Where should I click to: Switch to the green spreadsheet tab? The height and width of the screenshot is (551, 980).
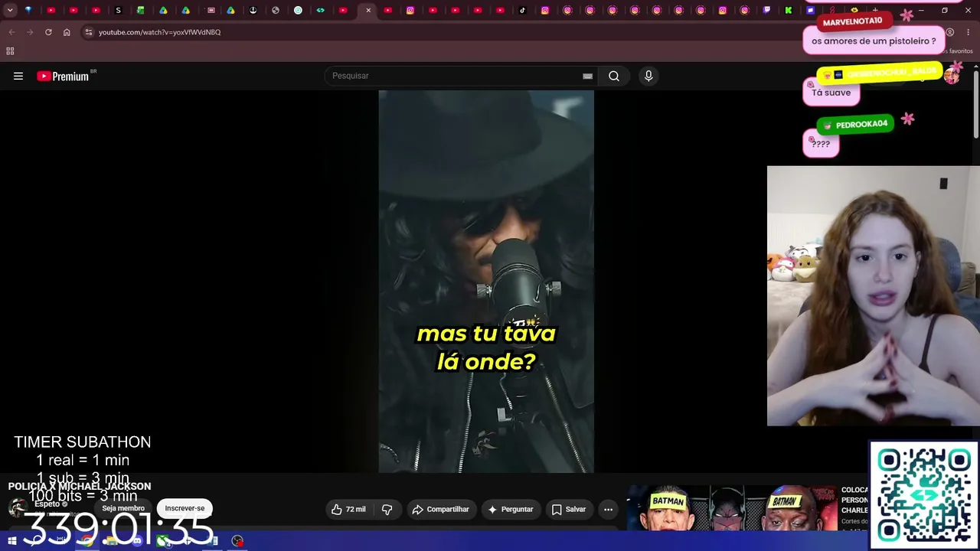tap(141, 11)
